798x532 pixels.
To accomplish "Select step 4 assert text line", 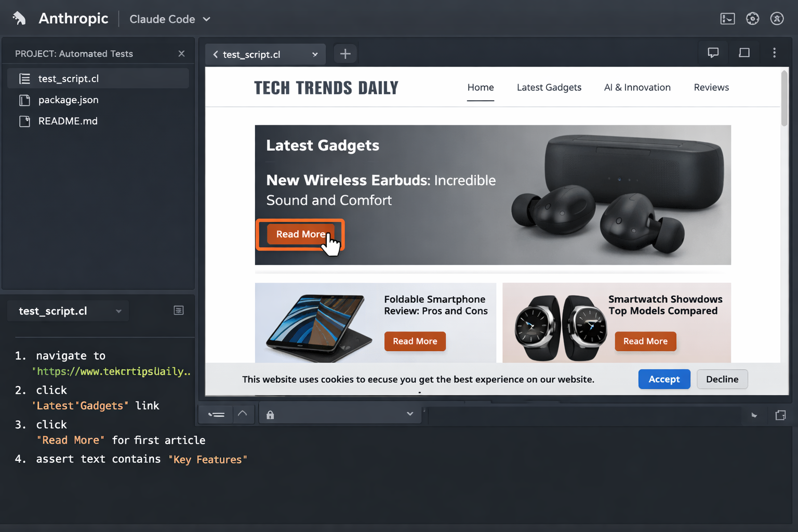I will pyautogui.click(x=131, y=459).
